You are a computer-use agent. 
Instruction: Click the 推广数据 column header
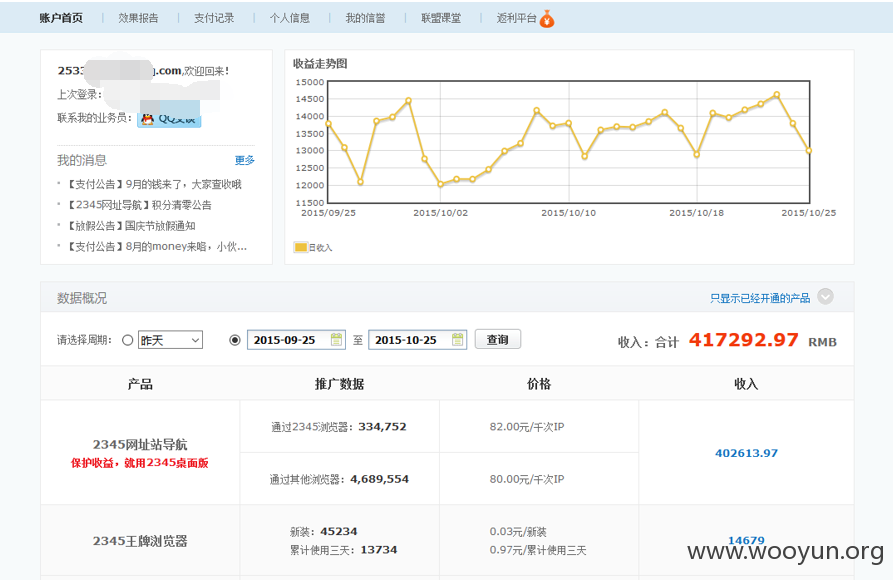coord(339,384)
